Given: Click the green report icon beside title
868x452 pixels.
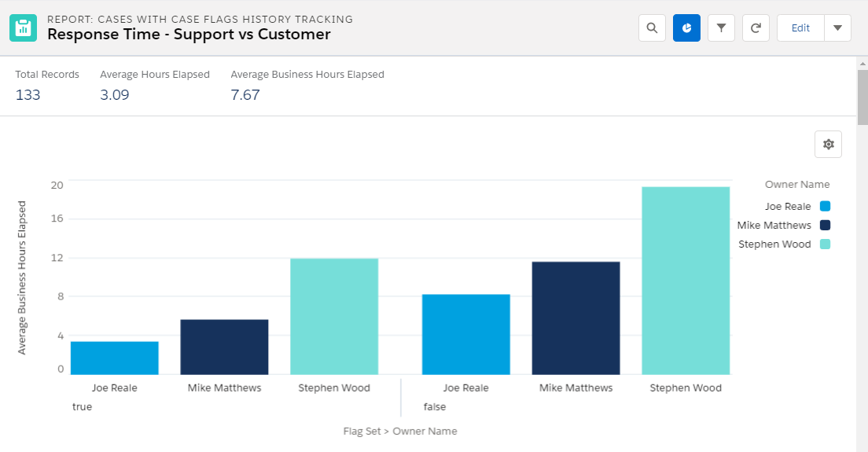Looking at the screenshot, I should click(x=24, y=28).
